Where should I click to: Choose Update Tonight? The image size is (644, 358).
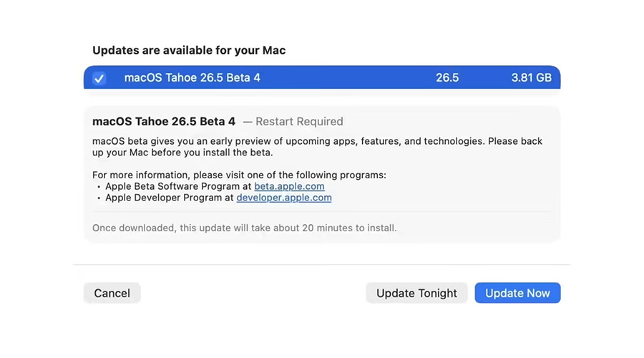tap(416, 293)
